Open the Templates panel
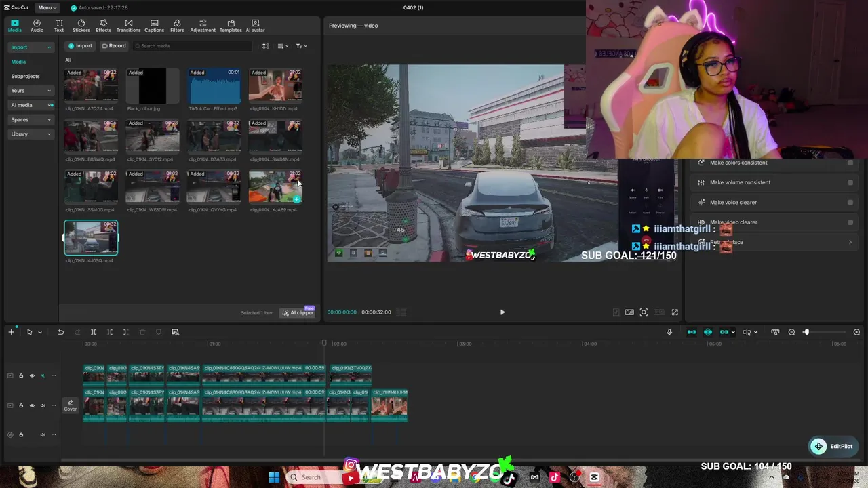Screen dimensions: 868x488 (x=231, y=26)
